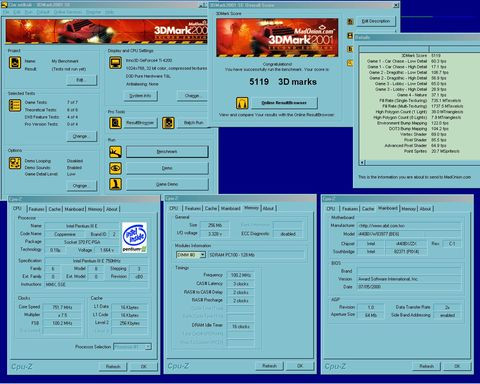480x384 pixels.
Task: Click the ResultBrowser magnifier icon
Action: coord(115,123)
